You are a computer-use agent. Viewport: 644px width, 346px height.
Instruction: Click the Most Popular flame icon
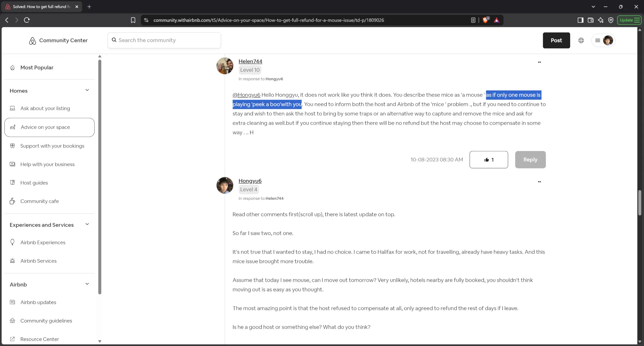pyautogui.click(x=12, y=68)
